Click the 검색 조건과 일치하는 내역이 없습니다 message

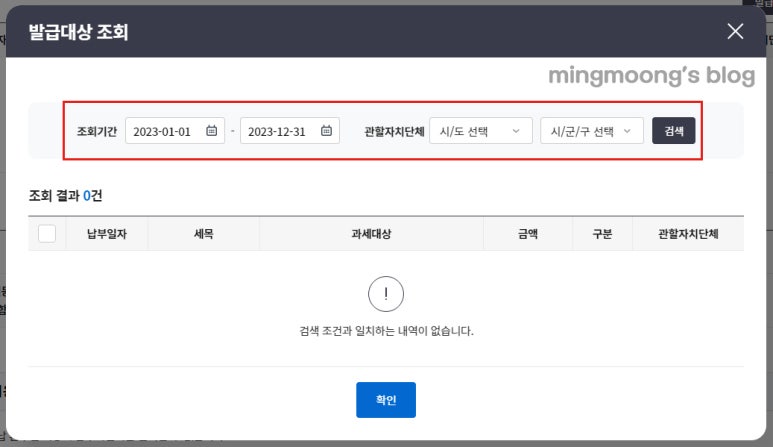coord(386,331)
